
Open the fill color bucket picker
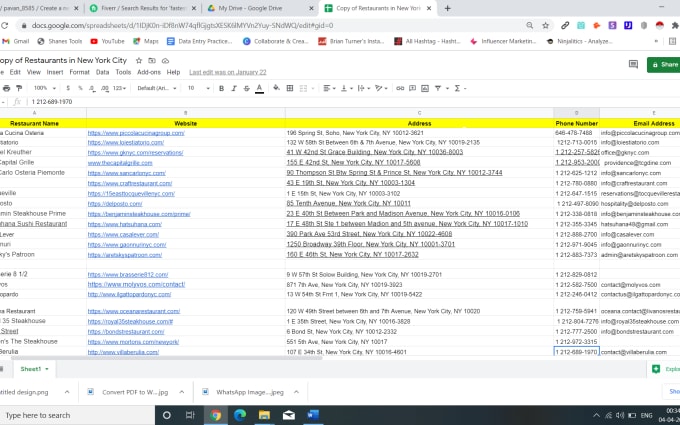276,88
